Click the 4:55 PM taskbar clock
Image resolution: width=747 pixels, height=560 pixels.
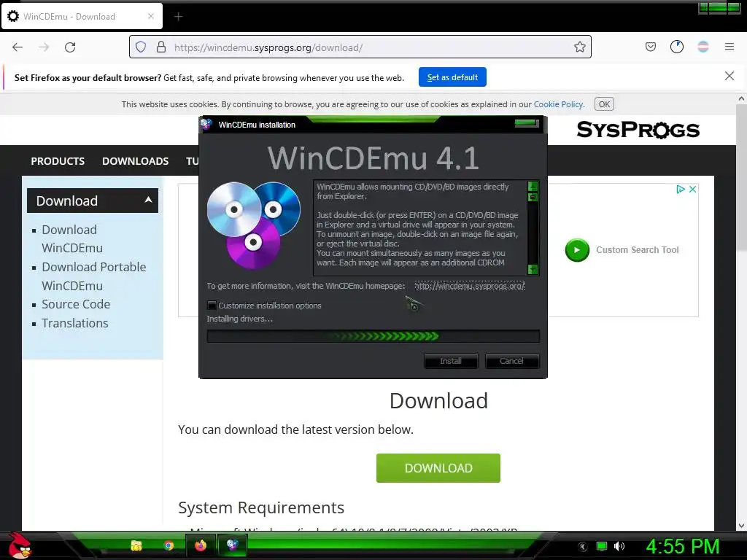[683, 546]
